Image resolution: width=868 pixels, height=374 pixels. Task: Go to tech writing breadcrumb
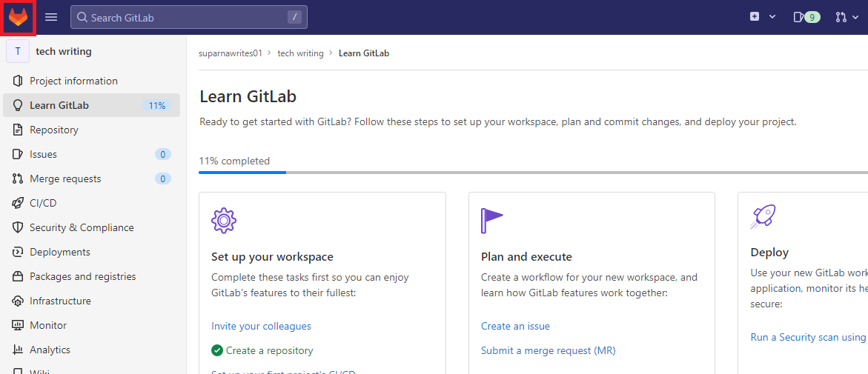pos(301,53)
